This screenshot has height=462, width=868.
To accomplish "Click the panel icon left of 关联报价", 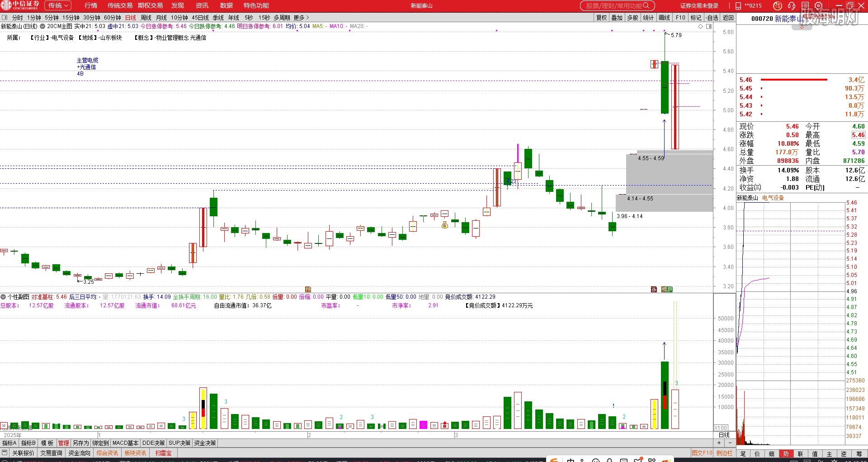I will pyautogui.click(x=5, y=453).
